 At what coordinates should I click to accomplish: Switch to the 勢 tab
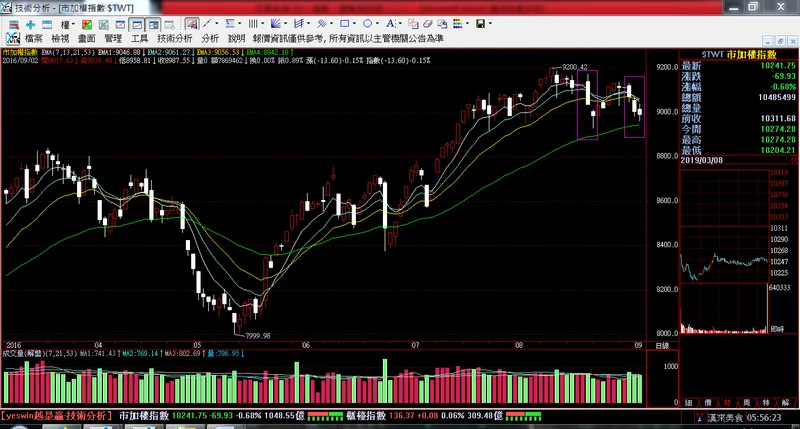click(727, 402)
